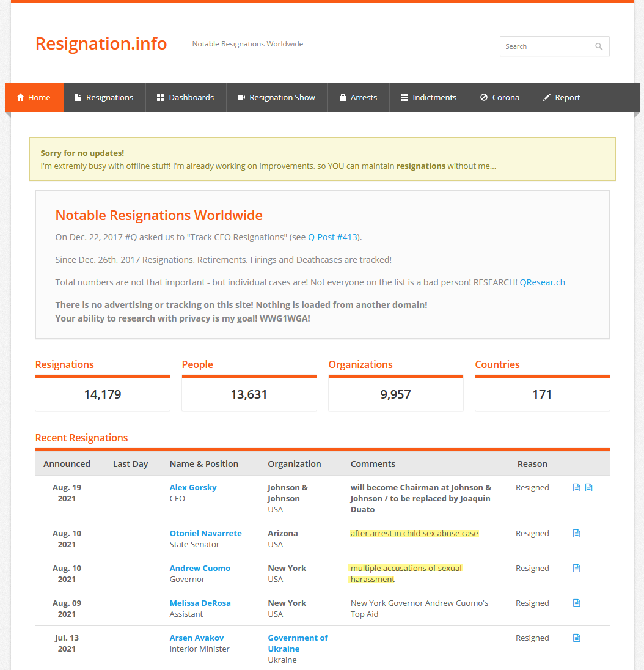Click the Last Day column header
This screenshot has height=670, width=644.
point(130,464)
